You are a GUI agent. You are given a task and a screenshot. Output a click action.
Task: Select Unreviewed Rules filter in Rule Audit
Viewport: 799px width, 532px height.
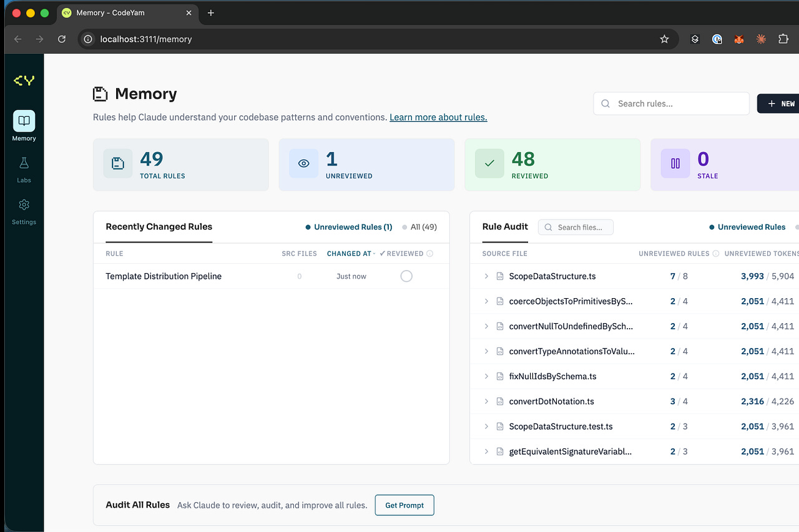click(x=747, y=227)
